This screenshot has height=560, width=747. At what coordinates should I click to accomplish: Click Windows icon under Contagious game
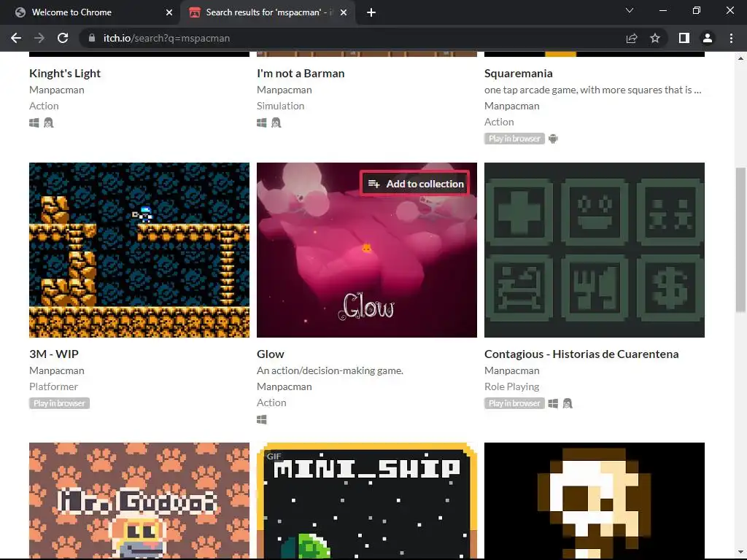[x=553, y=403]
